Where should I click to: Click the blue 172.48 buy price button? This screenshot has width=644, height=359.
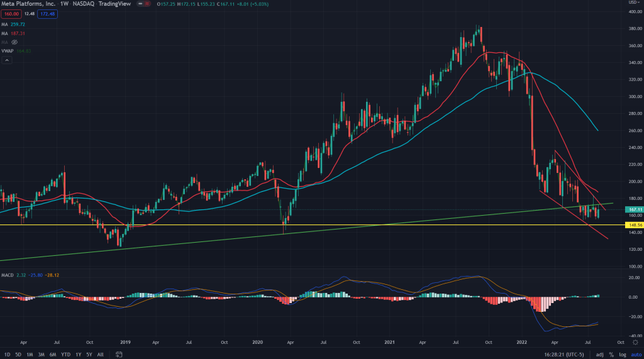pos(48,15)
